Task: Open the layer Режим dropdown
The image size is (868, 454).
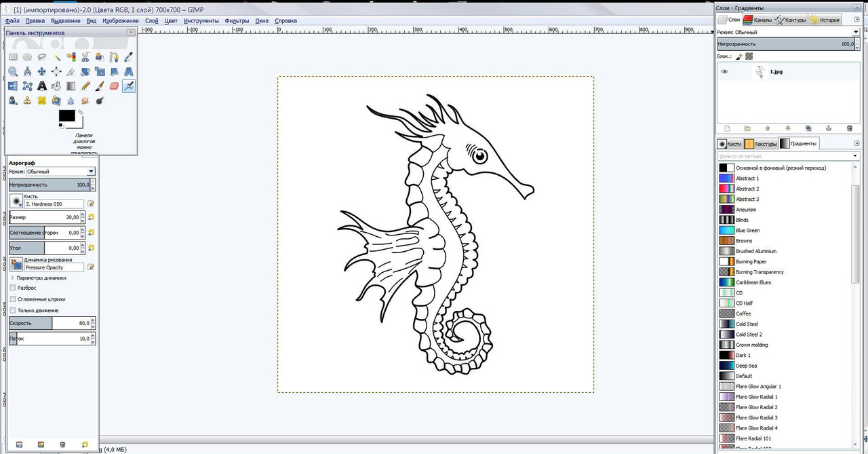Action: tap(797, 32)
